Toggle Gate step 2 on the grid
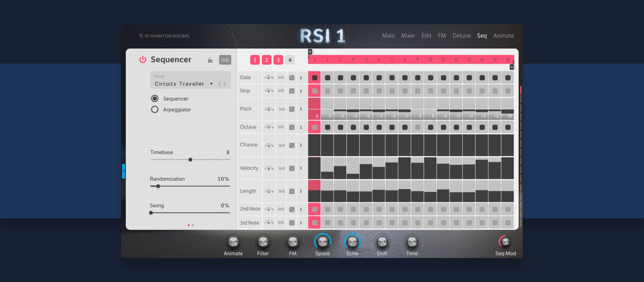644x282 pixels. pos(328,78)
